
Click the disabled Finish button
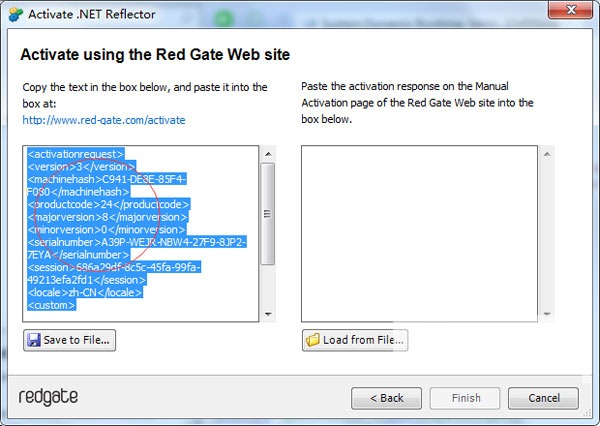click(465, 398)
